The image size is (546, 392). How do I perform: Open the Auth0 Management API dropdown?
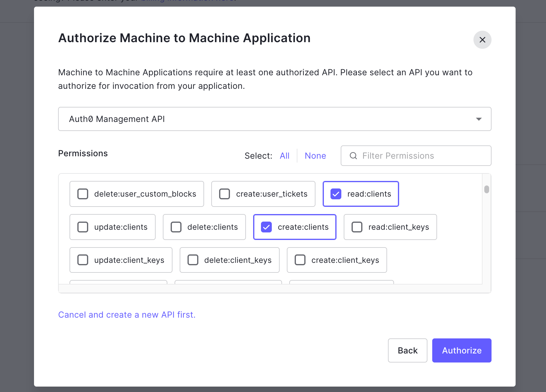tap(275, 119)
